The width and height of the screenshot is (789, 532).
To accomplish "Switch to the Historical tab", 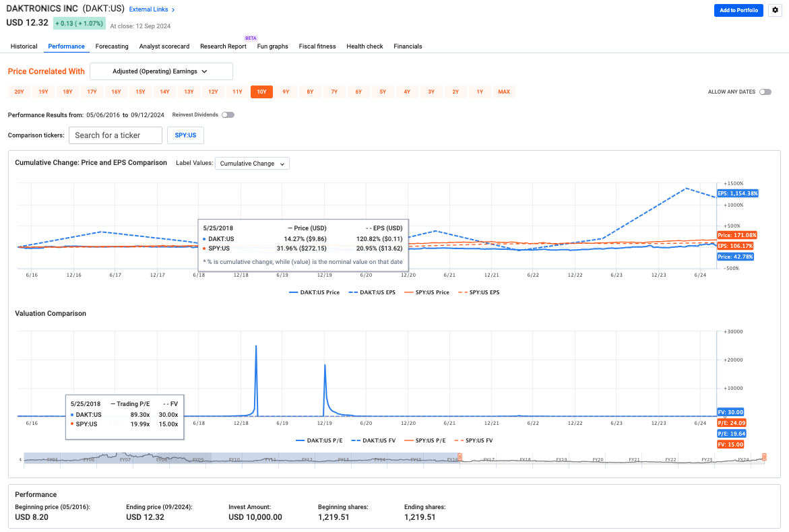I will pos(24,46).
